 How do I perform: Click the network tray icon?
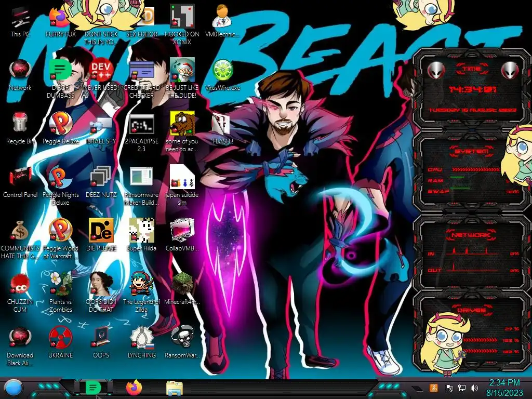pyautogui.click(x=462, y=388)
